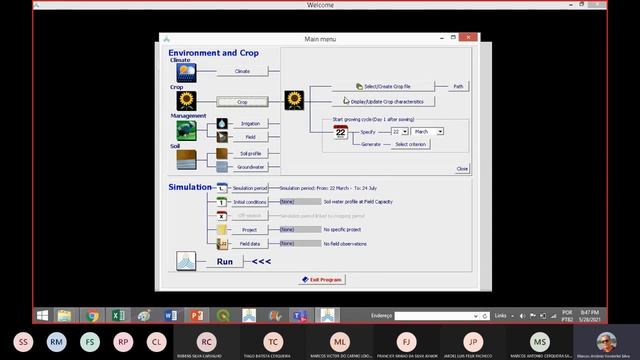Click the large Soil layers icon

[186, 160]
